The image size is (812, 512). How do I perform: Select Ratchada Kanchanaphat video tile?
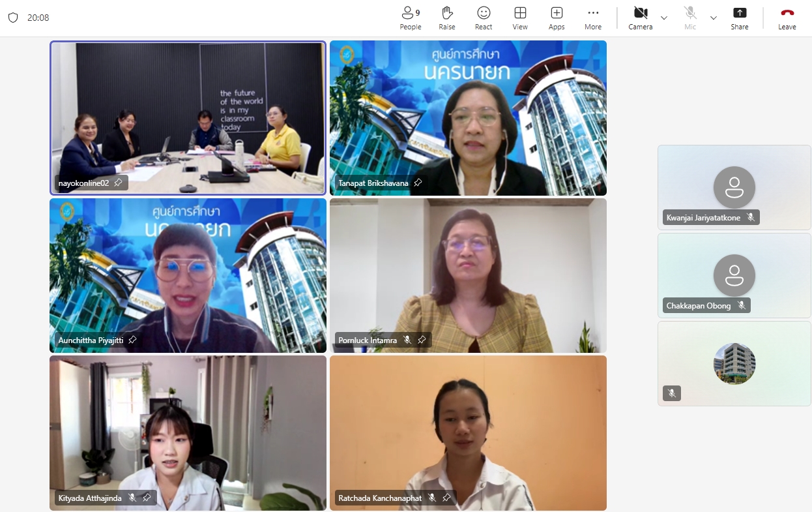468,432
